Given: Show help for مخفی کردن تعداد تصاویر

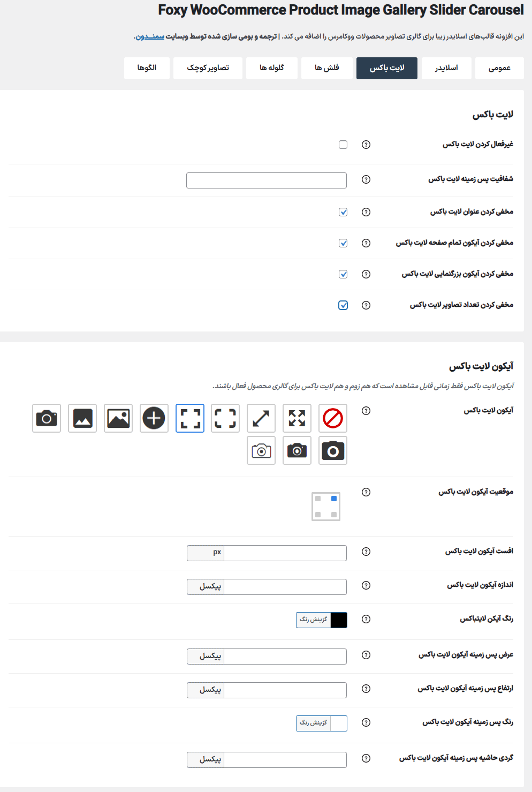Looking at the screenshot, I should (366, 305).
